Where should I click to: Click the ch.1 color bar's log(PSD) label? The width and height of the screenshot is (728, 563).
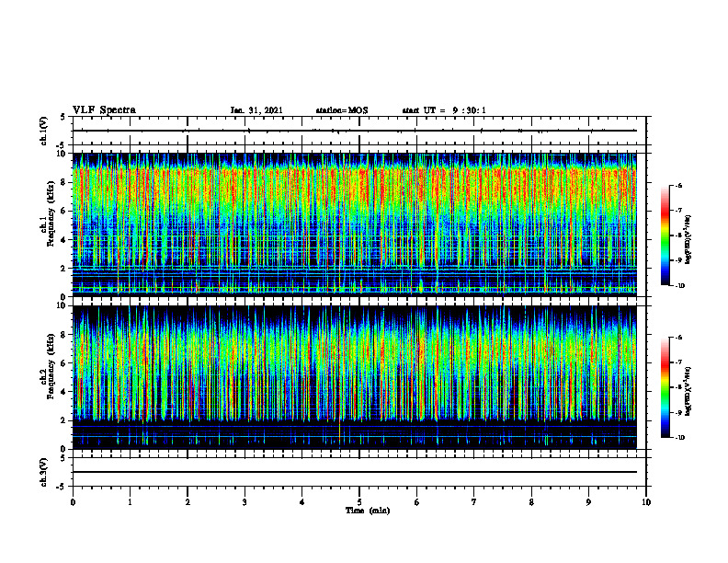point(688,240)
